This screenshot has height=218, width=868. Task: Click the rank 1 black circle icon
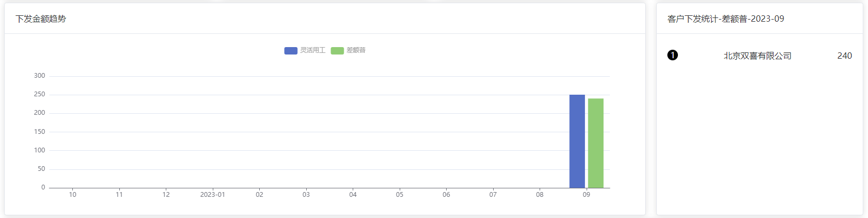pos(673,55)
